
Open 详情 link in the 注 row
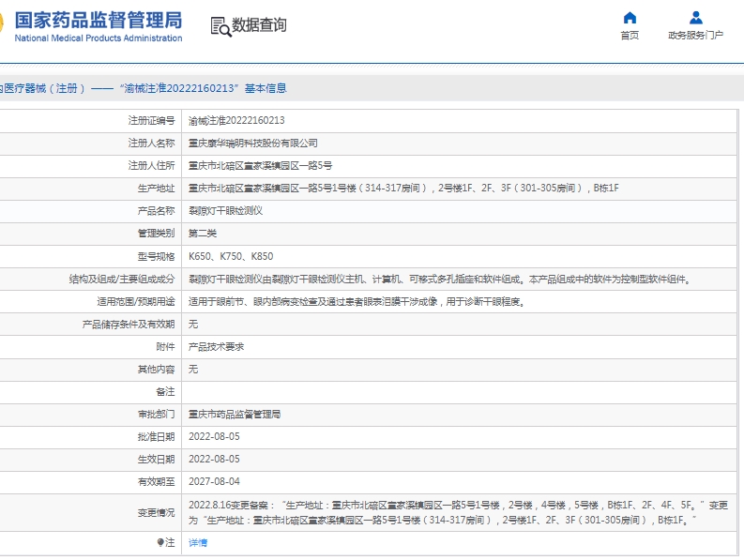click(x=198, y=542)
